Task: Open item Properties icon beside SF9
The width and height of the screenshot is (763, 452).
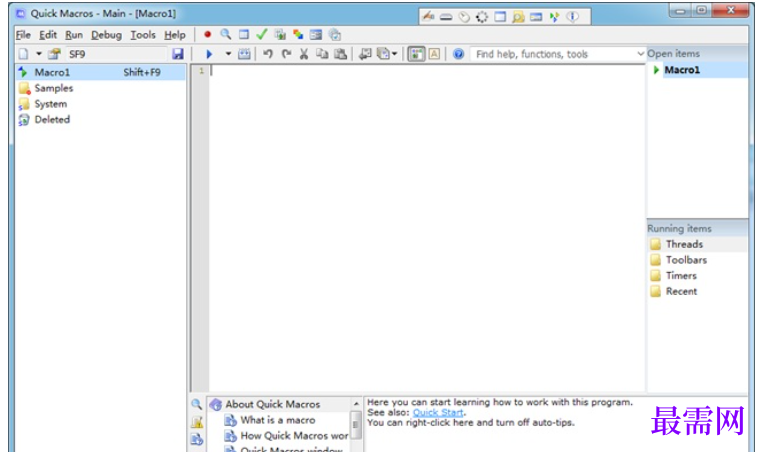Action: (54, 54)
